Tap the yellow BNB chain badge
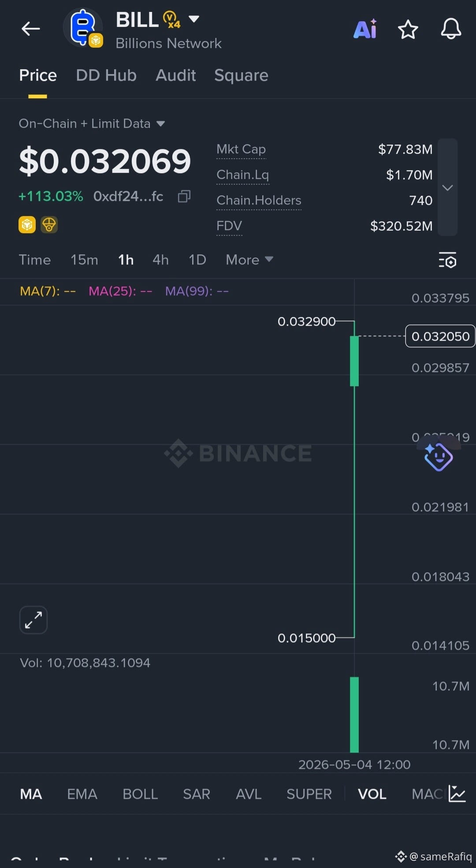 (x=27, y=225)
